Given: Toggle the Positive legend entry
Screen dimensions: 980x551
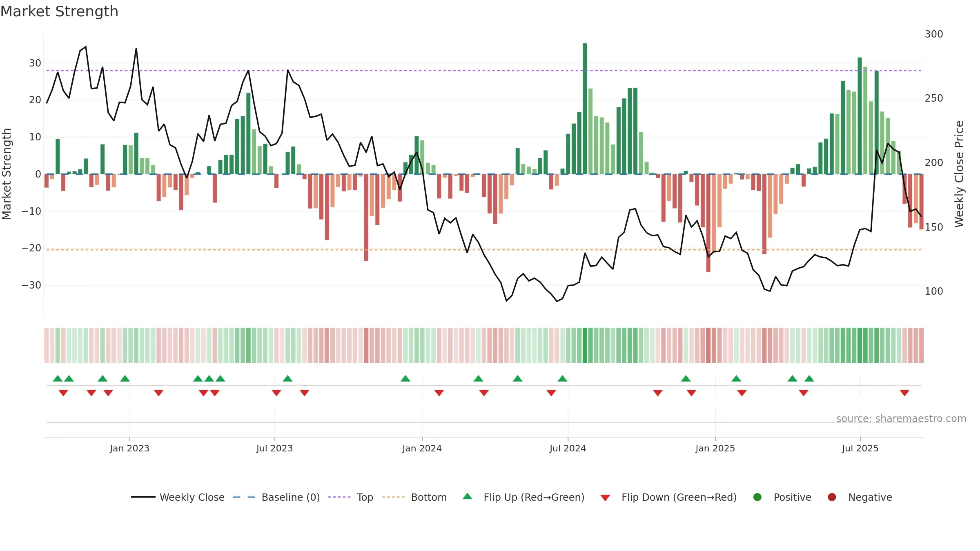Looking at the screenshot, I should tap(782, 497).
